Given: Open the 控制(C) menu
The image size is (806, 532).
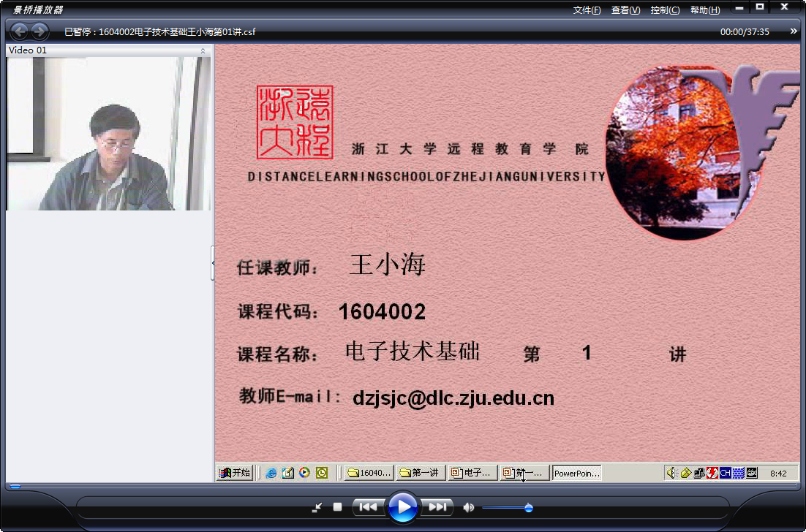Looking at the screenshot, I should click(665, 10).
